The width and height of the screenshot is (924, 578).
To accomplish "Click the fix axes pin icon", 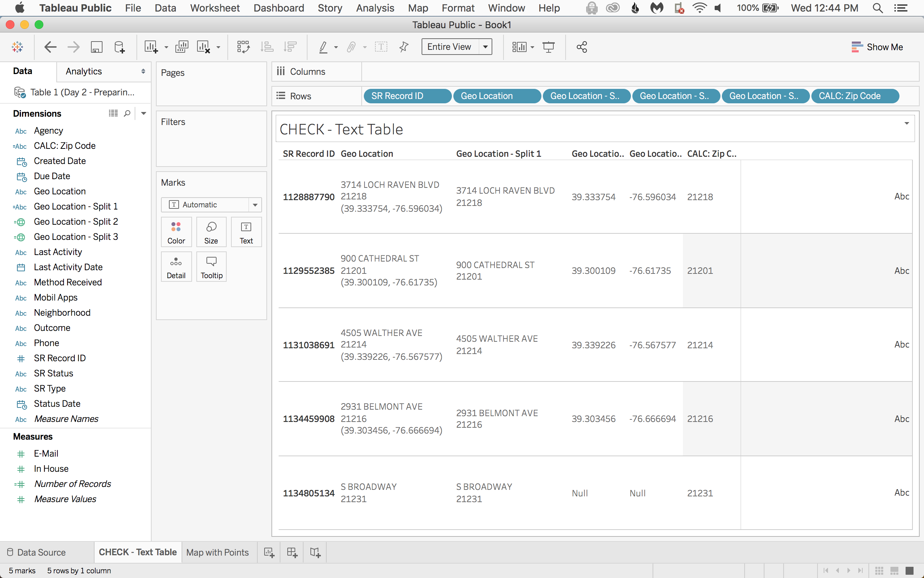I will 404,47.
